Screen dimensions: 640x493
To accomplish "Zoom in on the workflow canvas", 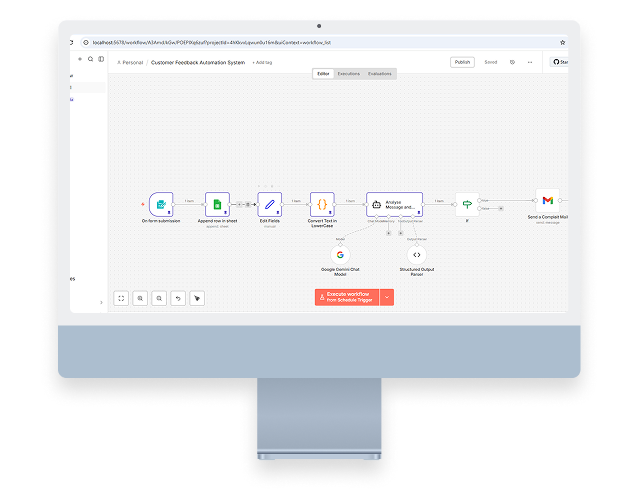I will (x=140, y=297).
